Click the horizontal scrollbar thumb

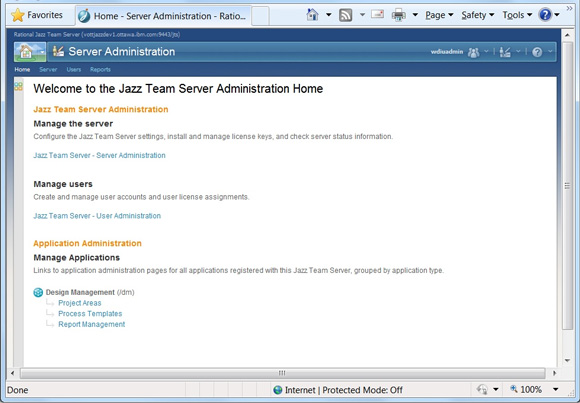pos(282,373)
